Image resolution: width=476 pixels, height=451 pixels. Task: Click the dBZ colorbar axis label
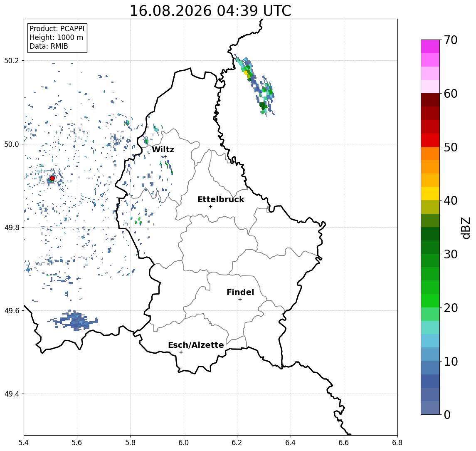[466, 228]
